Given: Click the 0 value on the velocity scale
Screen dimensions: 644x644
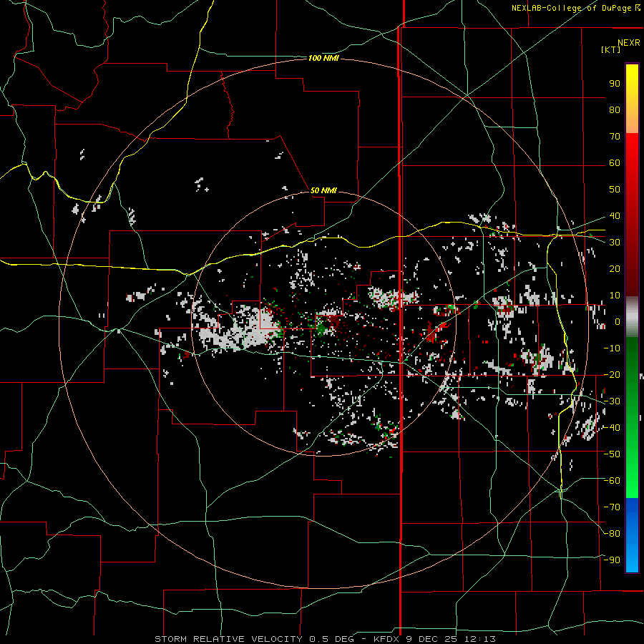Looking at the screenshot, I should pyautogui.click(x=618, y=322).
